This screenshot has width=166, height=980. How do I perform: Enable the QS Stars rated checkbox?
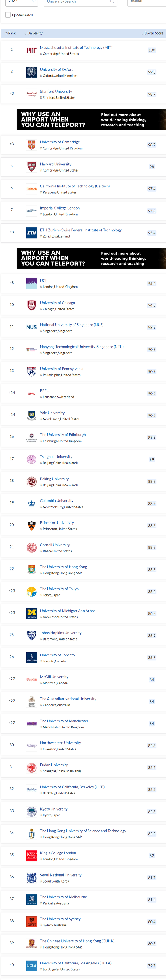(8, 15)
